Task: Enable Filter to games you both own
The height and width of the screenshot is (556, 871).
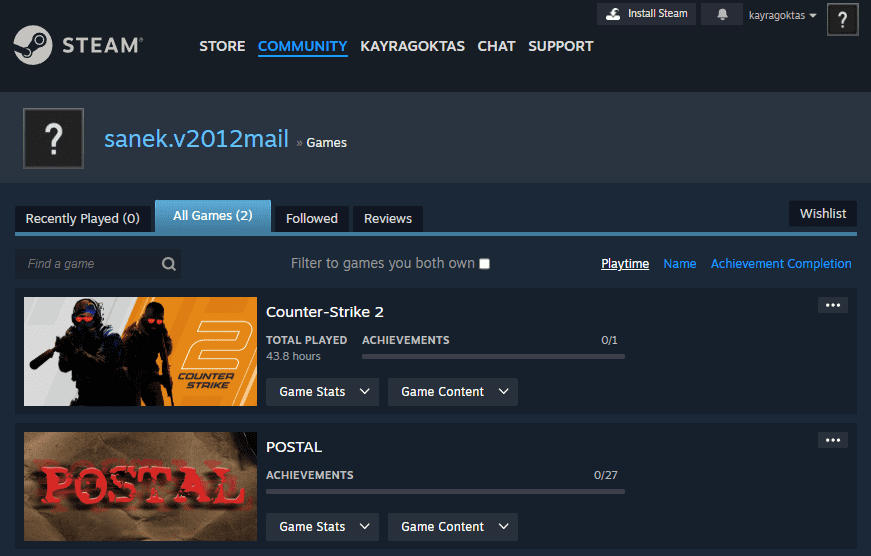Action: 485,264
